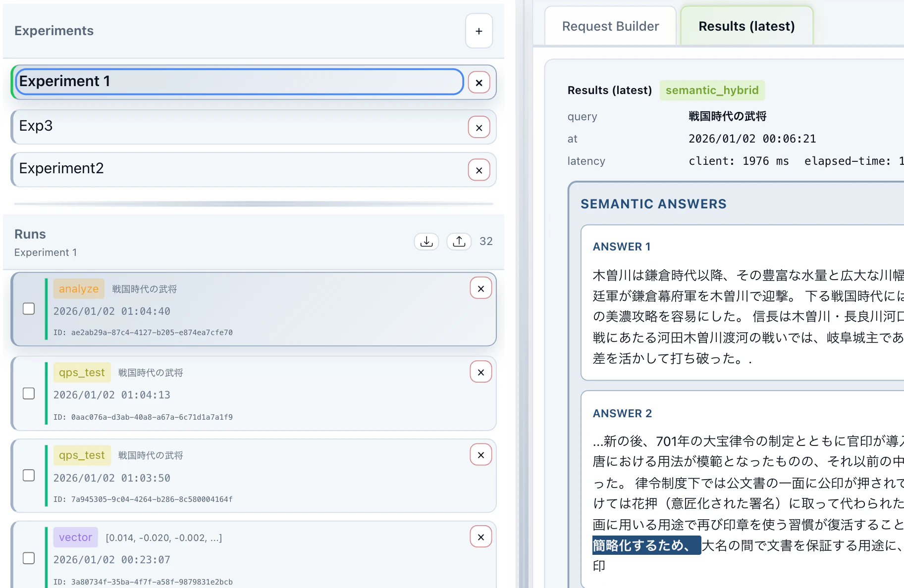This screenshot has height=588, width=904.
Task: Edit the Experiment 1 name field
Action: point(240,82)
